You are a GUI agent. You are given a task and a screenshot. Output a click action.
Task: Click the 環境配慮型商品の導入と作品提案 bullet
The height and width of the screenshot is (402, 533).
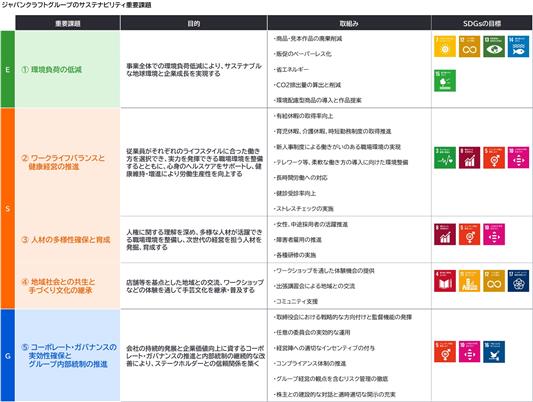[317, 100]
